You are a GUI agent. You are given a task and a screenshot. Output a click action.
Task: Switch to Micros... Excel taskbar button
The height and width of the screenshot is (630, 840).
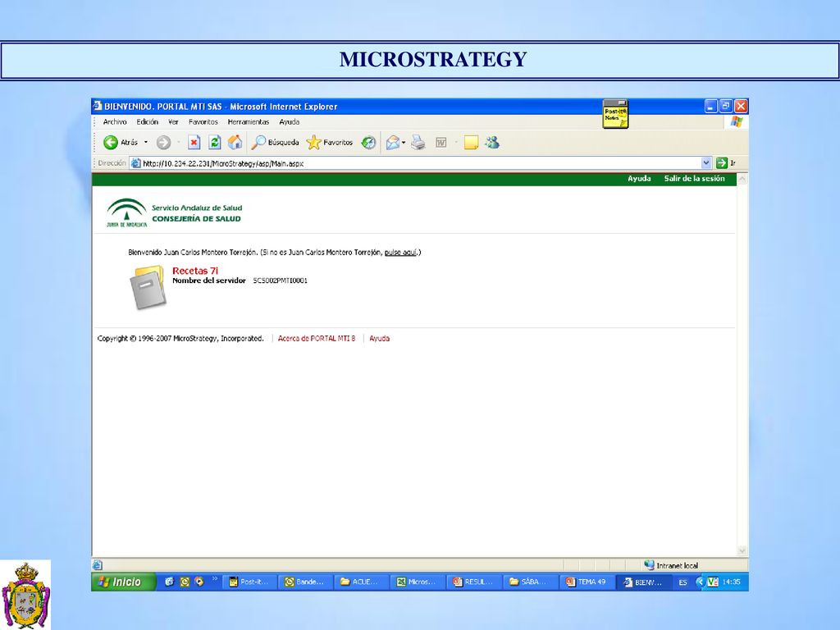(418, 582)
